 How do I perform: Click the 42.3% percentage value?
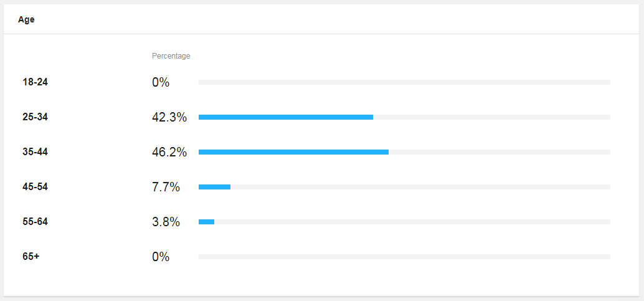tap(169, 118)
